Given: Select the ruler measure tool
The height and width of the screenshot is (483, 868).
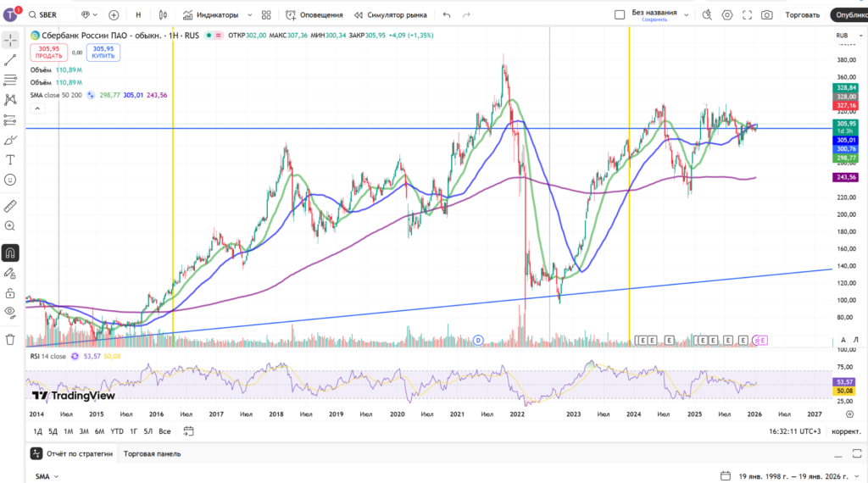Looking at the screenshot, I should pos(10,206).
